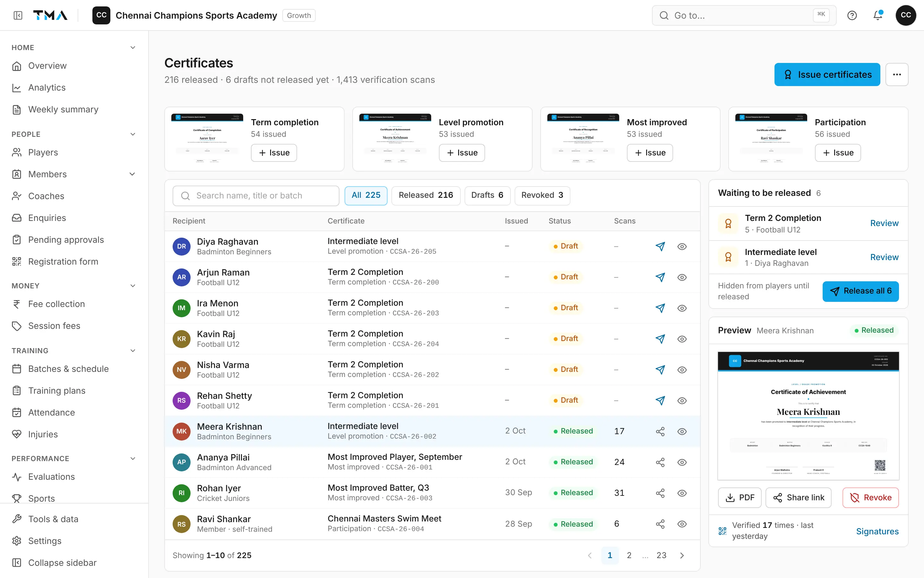This screenshot has width=924, height=578.
Task: Collapse the PEOPLE sidebar section
Action: [x=133, y=134]
